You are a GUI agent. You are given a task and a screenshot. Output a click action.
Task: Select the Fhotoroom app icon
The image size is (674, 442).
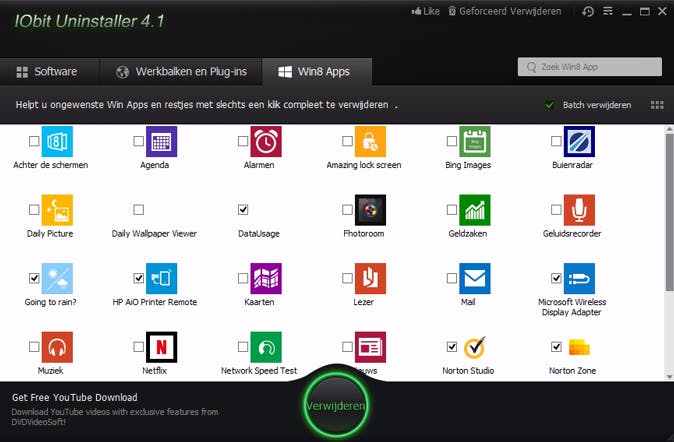point(371,210)
